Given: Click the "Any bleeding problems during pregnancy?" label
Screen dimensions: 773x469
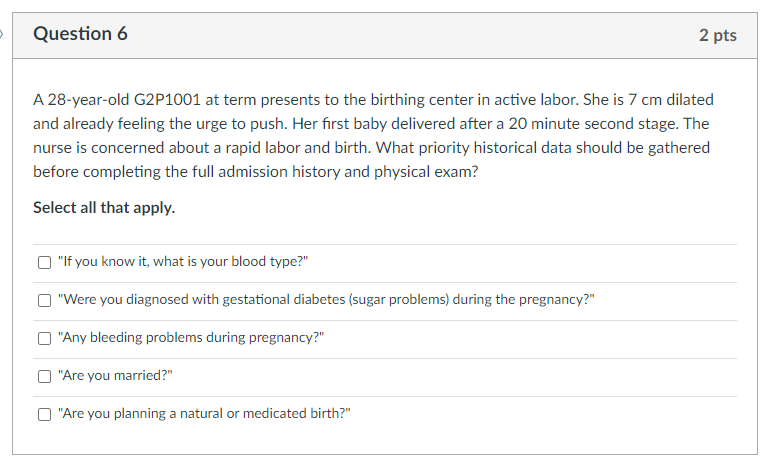Looking at the screenshot, I should click(x=192, y=338).
